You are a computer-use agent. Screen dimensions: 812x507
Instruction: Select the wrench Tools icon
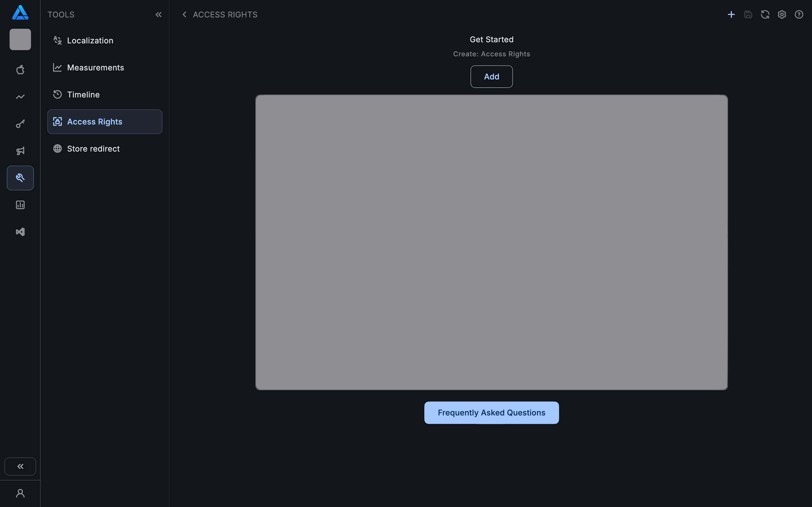click(x=20, y=178)
